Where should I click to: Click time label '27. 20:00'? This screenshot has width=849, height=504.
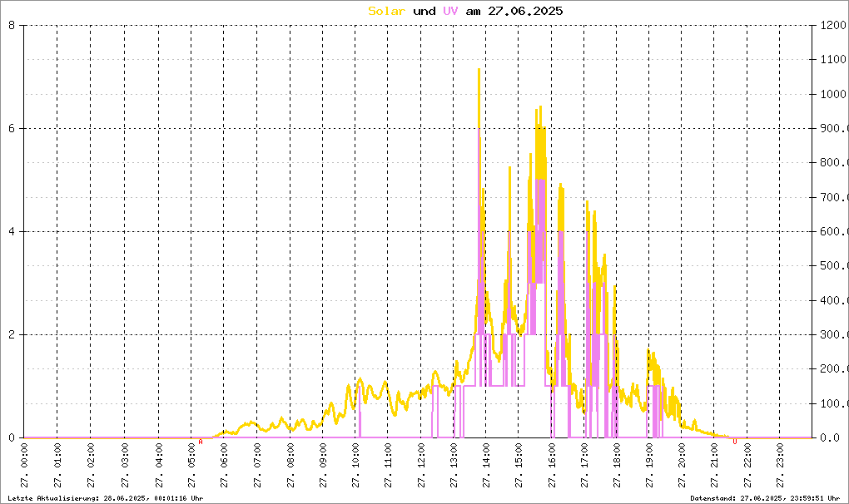(682, 465)
